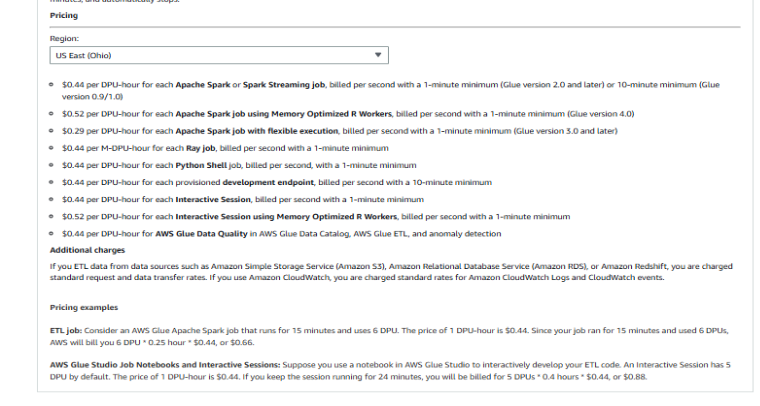Image resolution: width=760 pixels, height=406 pixels.
Task: Select 'Spark Streaming job' bold text
Action: [x=284, y=85]
